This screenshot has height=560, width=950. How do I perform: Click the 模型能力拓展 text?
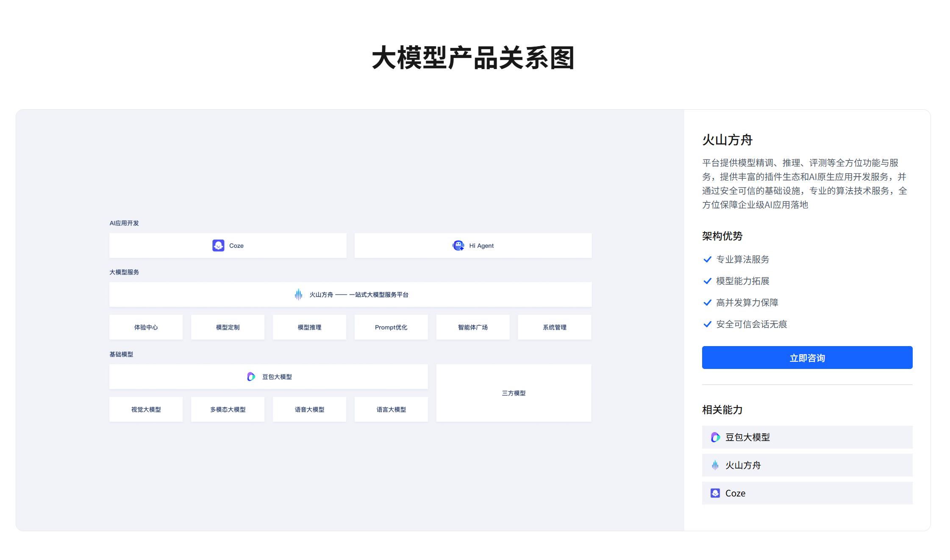click(743, 281)
